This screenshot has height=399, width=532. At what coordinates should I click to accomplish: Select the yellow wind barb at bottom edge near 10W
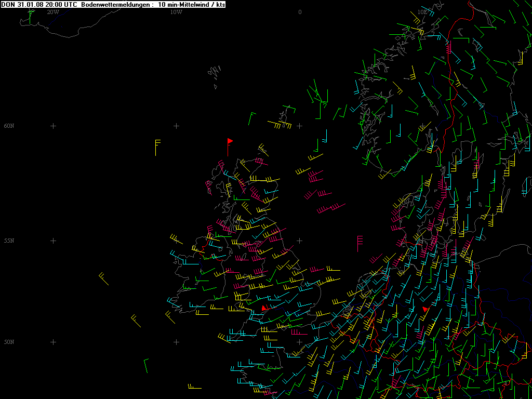point(194,387)
